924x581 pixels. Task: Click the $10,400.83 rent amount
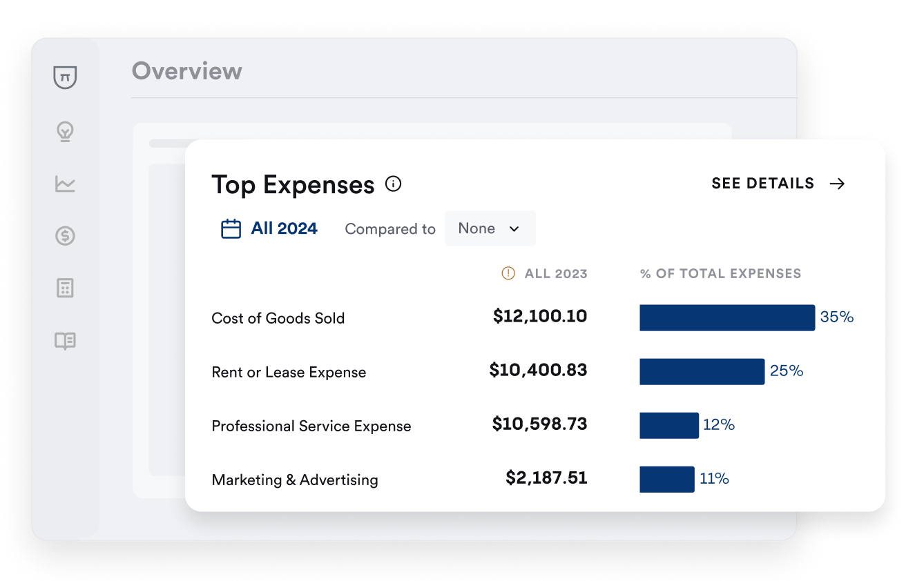[x=538, y=370]
